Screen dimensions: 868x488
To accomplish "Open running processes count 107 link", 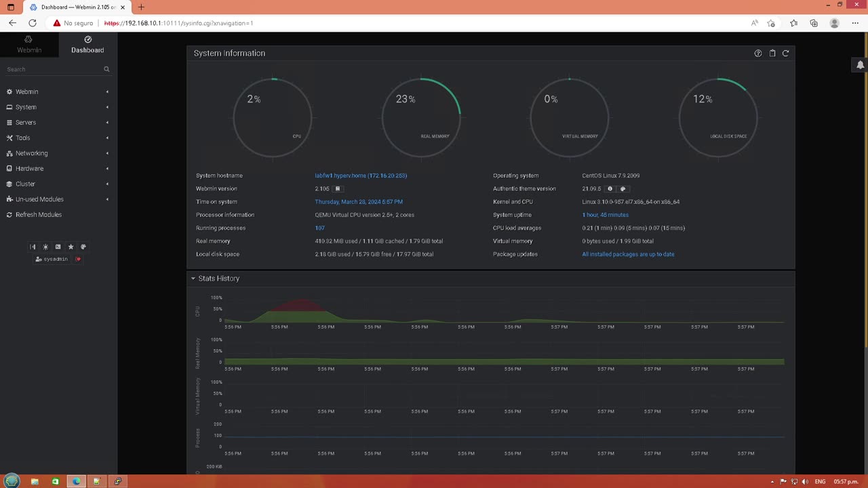I will 319,228.
